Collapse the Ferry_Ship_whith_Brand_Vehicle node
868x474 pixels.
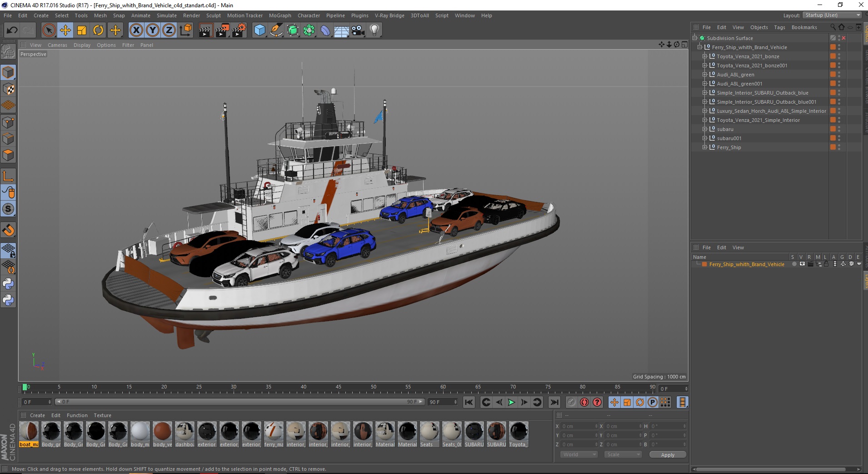700,47
